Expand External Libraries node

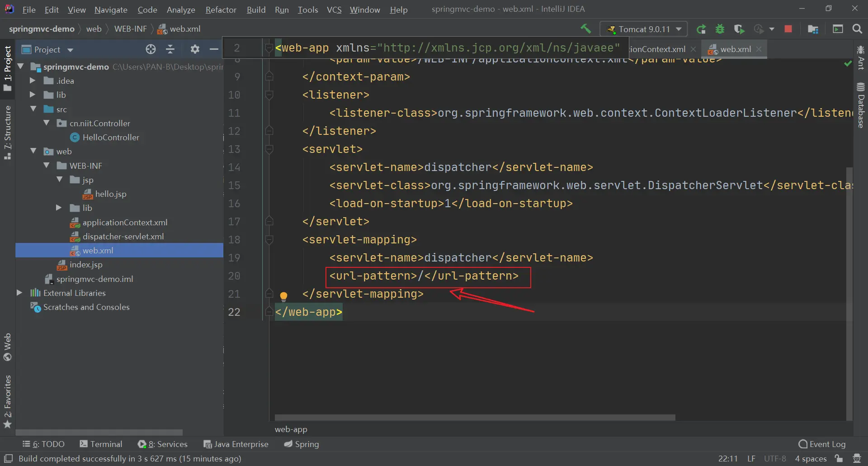19,293
